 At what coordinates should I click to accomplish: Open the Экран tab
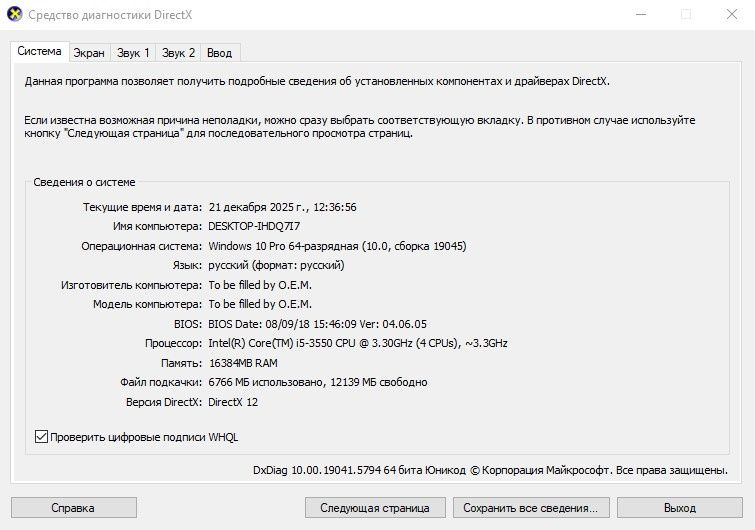(89, 53)
